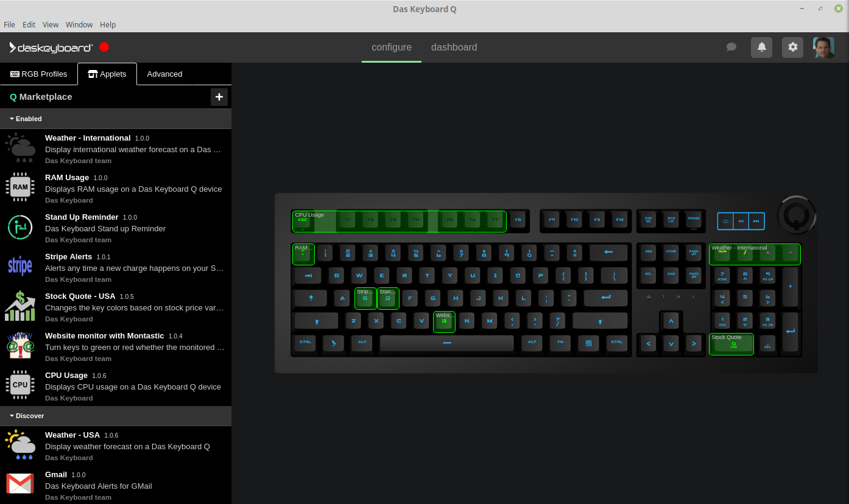Click the main Enter key on keyboard image
This screenshot has height=504, width=849.
point(605,298)
